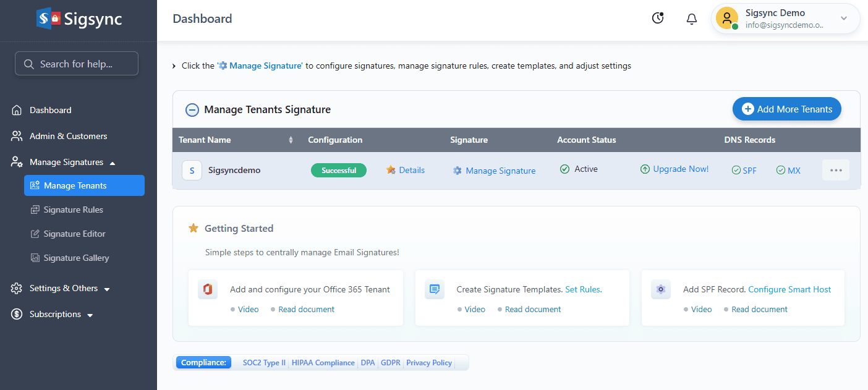Click the Office 365 tenant icon

tap(208, 289)
